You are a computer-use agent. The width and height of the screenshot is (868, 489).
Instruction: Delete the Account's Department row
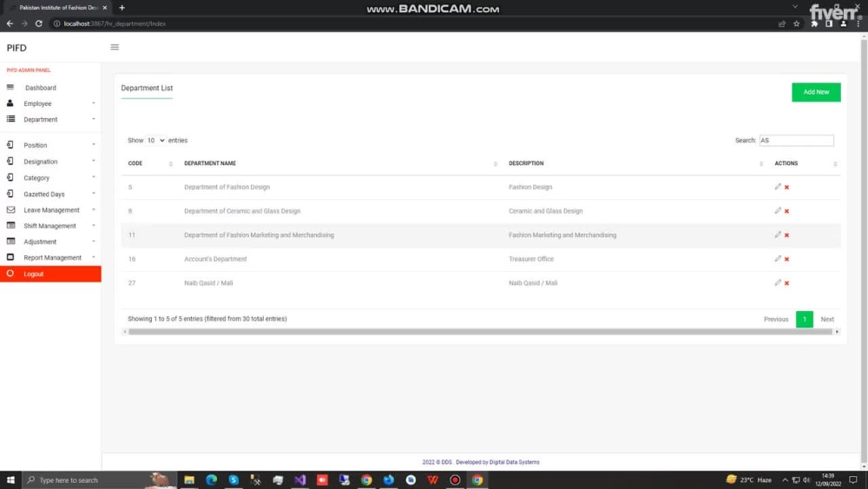coord(786,259)
